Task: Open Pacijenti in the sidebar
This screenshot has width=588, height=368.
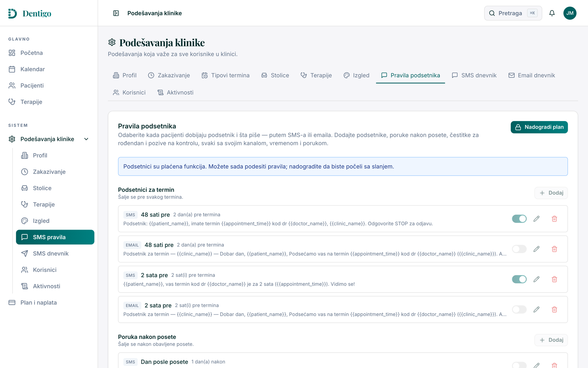Action: [x=49, y=85]
